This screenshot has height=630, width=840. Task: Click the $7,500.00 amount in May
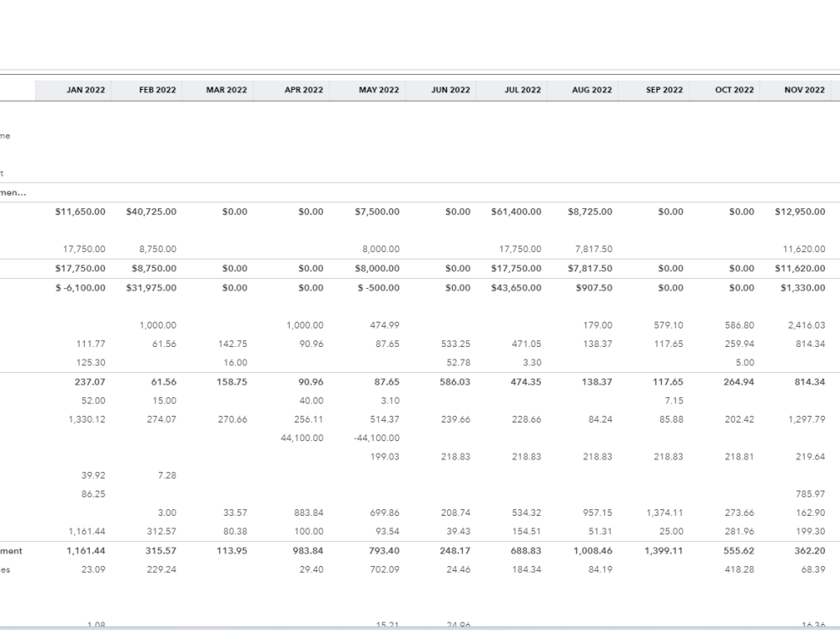[377, 212]
